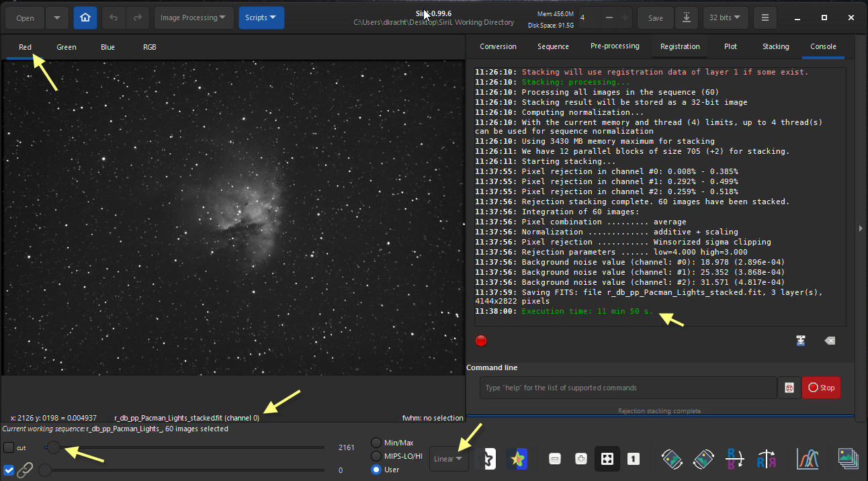This screenshot has width=868, height=481.
Task: Click the home working directory icon
Action: (85, 18)
